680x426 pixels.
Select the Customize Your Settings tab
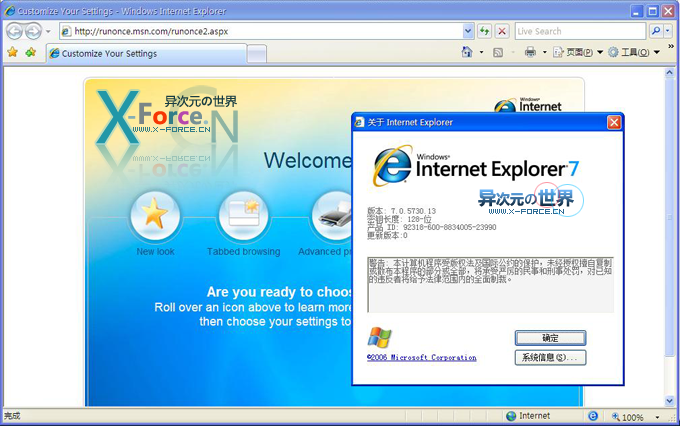point(147,54)
